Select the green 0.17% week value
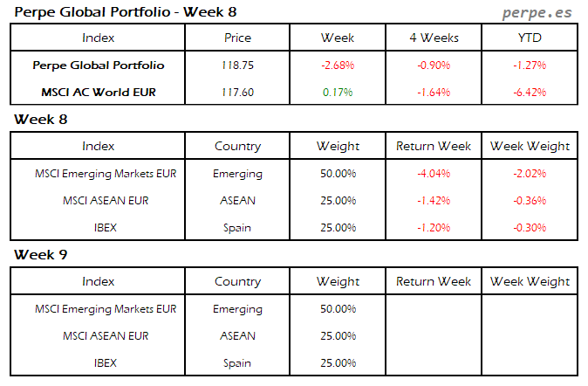This screenshot has width=588, height=386. tap(338, 92)
